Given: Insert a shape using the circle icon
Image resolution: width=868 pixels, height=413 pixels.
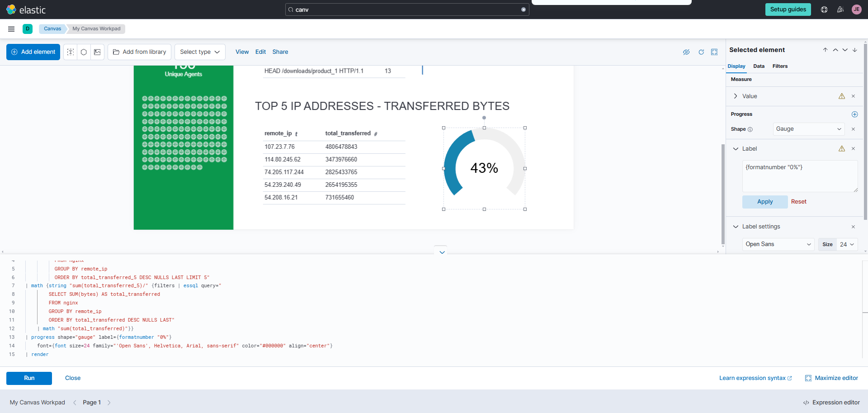Looking at the screenshot, I should tap(84, 52).
